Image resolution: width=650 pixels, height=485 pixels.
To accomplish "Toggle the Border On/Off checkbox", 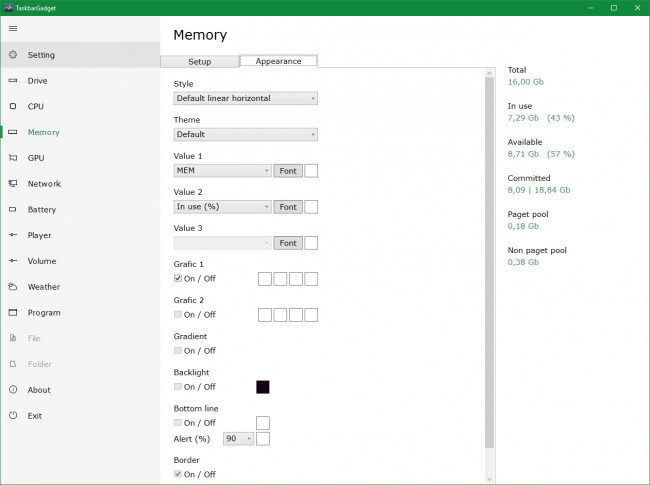I will [x=178, y=474].
